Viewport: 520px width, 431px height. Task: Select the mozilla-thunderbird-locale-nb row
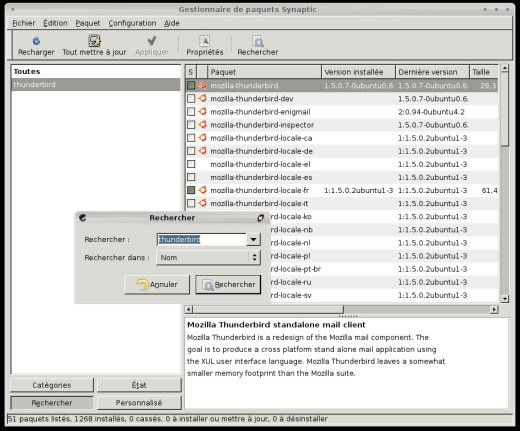(384, 229)
